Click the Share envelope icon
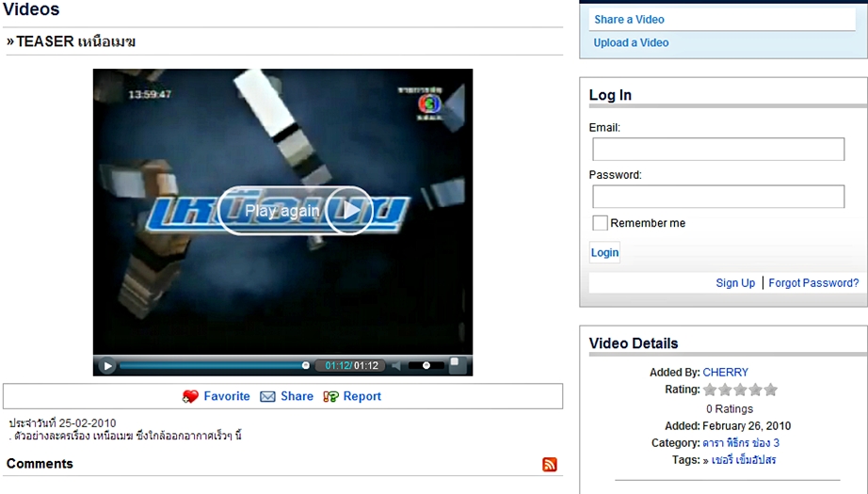 click(267, 397)
